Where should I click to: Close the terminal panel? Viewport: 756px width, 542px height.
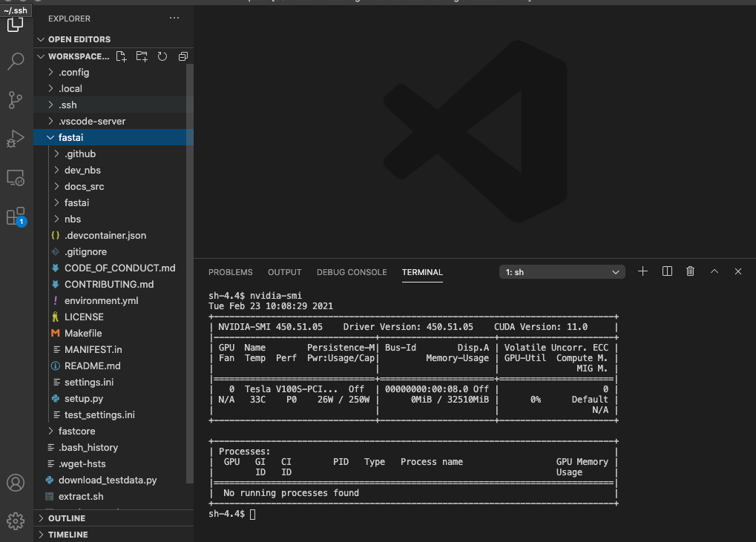737,271
